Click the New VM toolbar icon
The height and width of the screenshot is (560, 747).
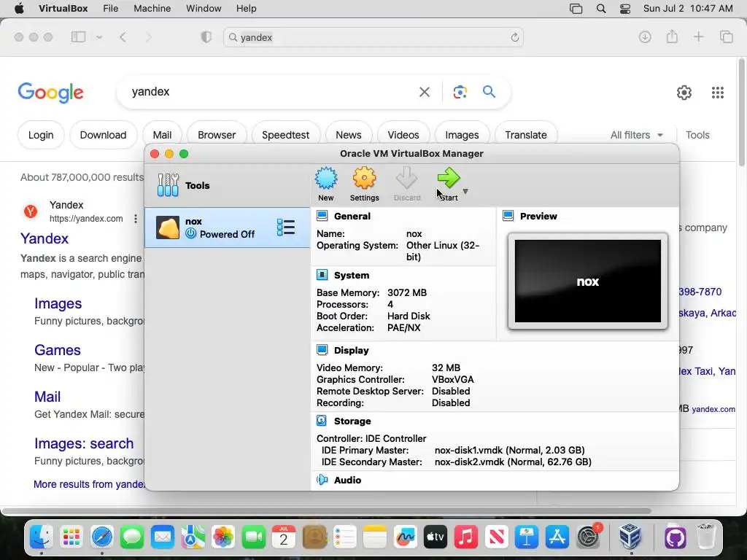pos(326,184)
